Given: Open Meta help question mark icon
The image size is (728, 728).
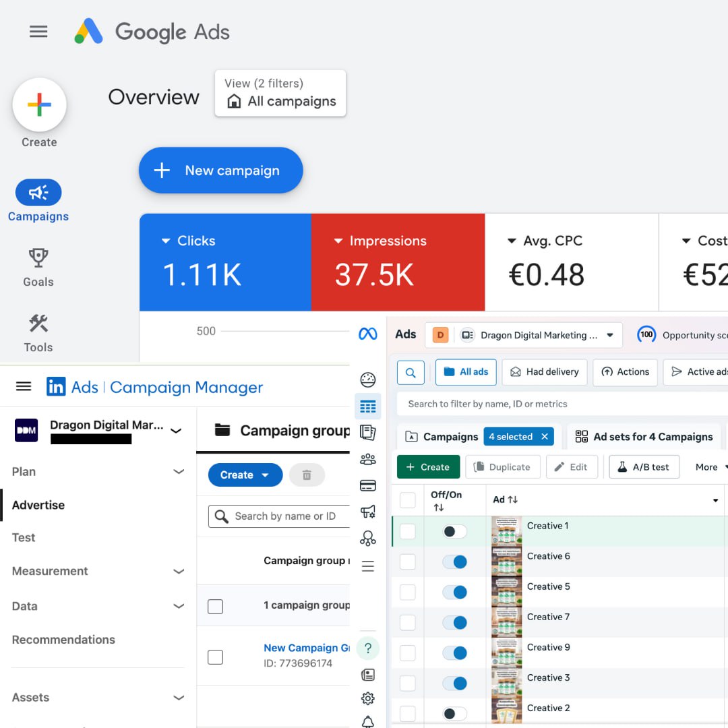Looking at the screenshot, I should tap(368, 648).
